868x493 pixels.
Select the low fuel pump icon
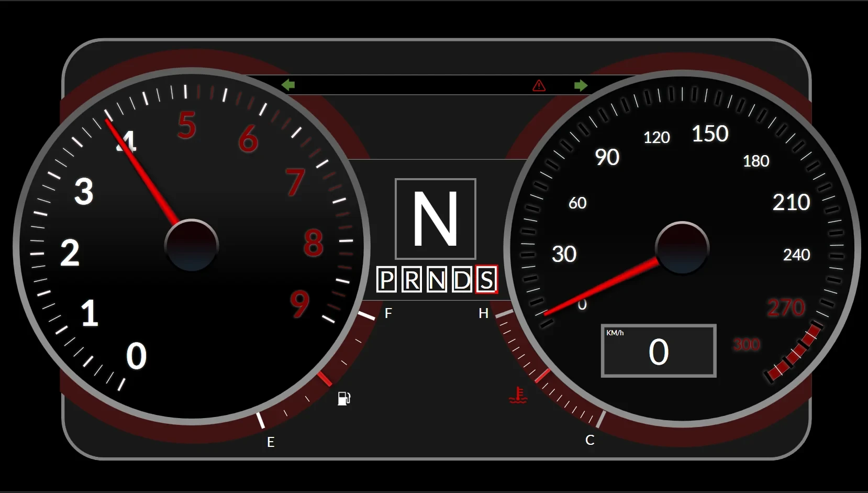coord(344,399)
